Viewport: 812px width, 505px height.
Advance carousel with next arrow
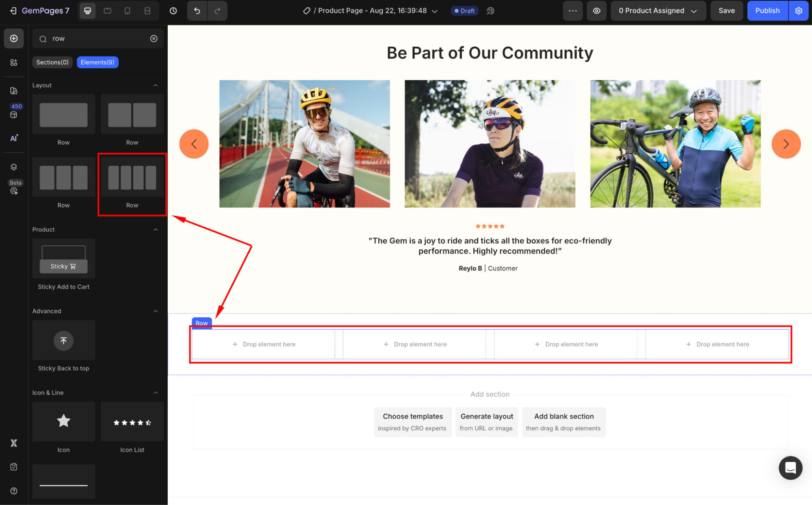tap(786, 144)
